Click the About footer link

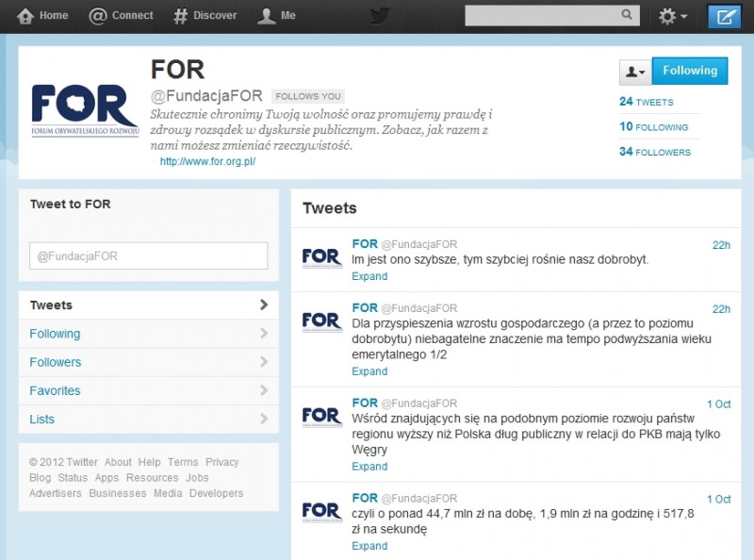click(118, 462)
